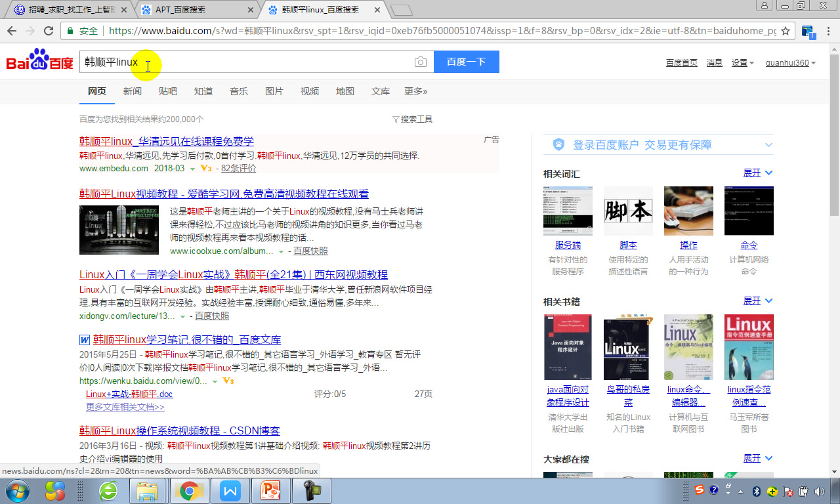Show hidden tray icons arrow
The width and height of the screenshot is (840, 504).
pos(741,491)
